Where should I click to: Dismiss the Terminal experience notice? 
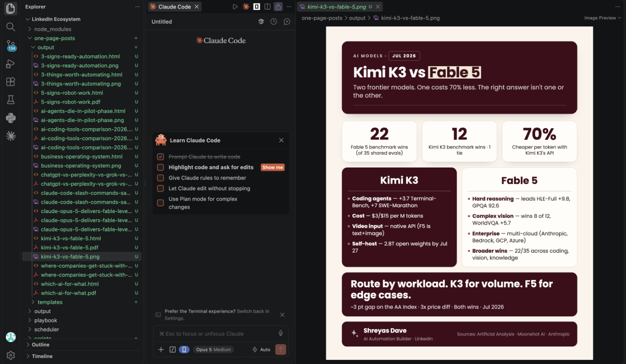click(x=283, y=315)
